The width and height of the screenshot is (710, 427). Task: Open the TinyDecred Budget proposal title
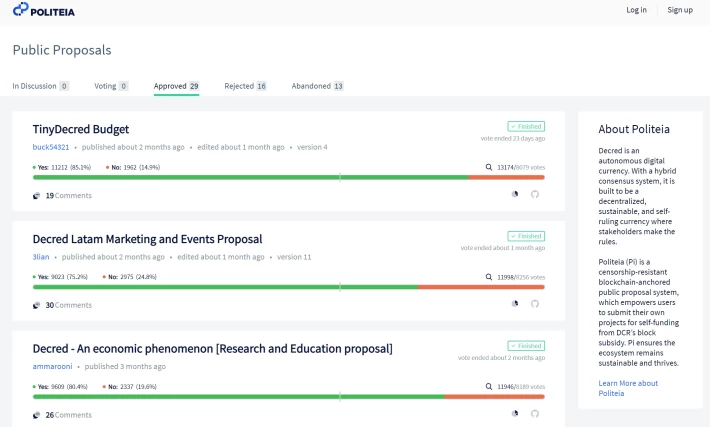tap(81, 129)
